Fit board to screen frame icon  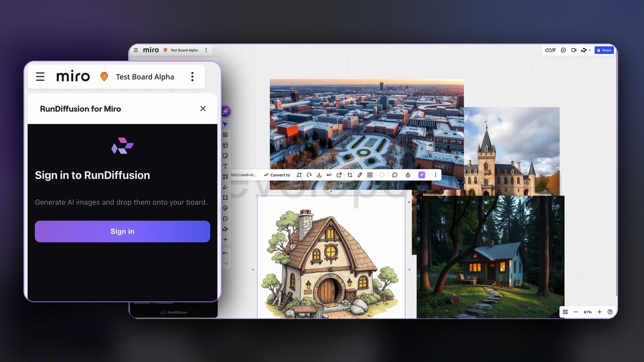(565, 312)
